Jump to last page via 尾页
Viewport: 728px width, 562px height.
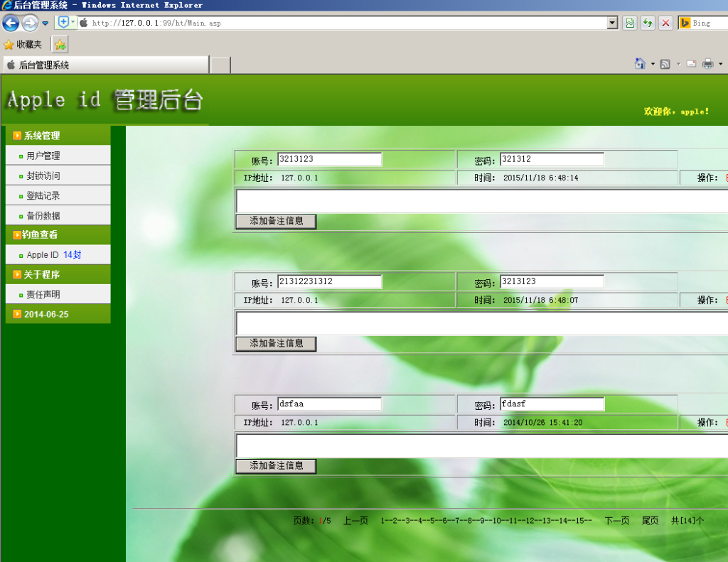click(650, 521)
